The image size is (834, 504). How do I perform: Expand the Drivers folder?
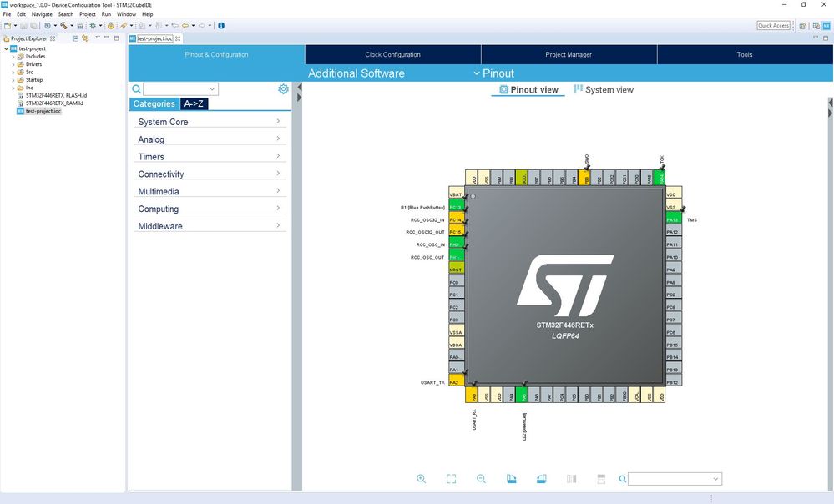13,64
